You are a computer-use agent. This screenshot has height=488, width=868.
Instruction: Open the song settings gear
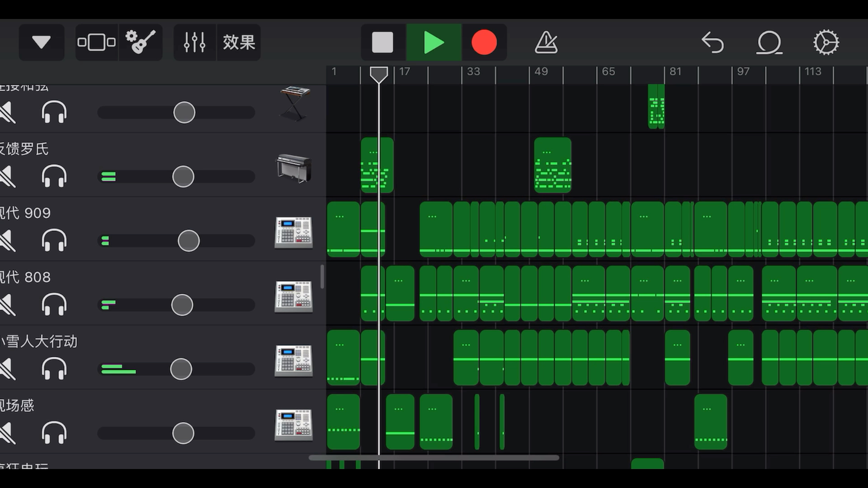pyautogui.click(x=826, y=42)
